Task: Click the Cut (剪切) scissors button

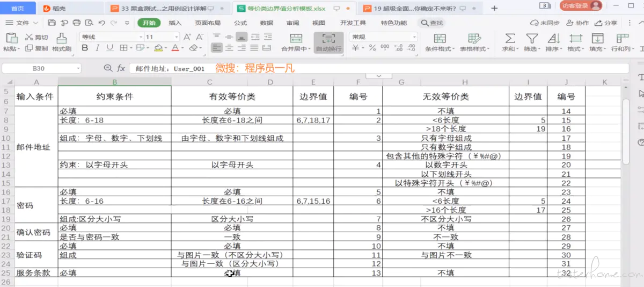Action: point(36,37)
